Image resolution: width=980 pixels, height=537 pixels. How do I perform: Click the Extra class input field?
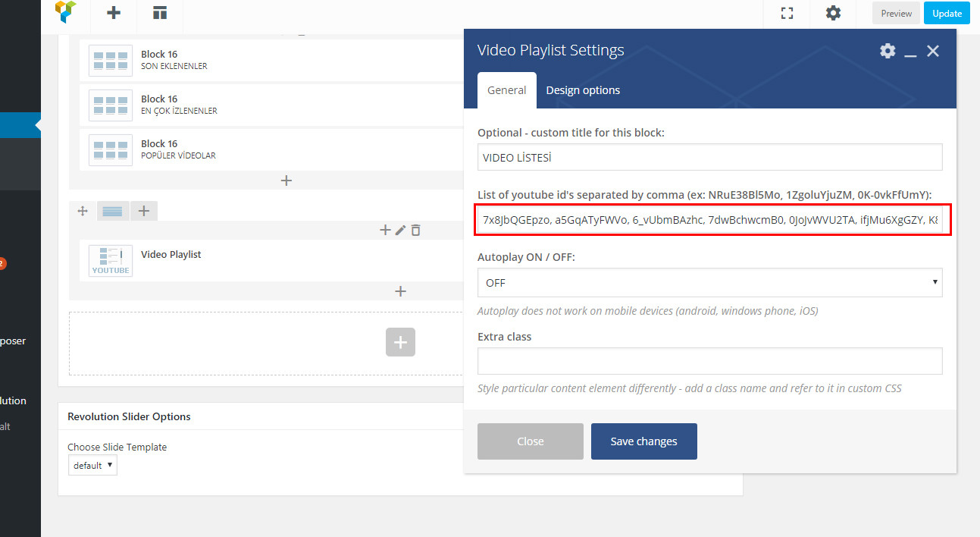tap(710, 361)
